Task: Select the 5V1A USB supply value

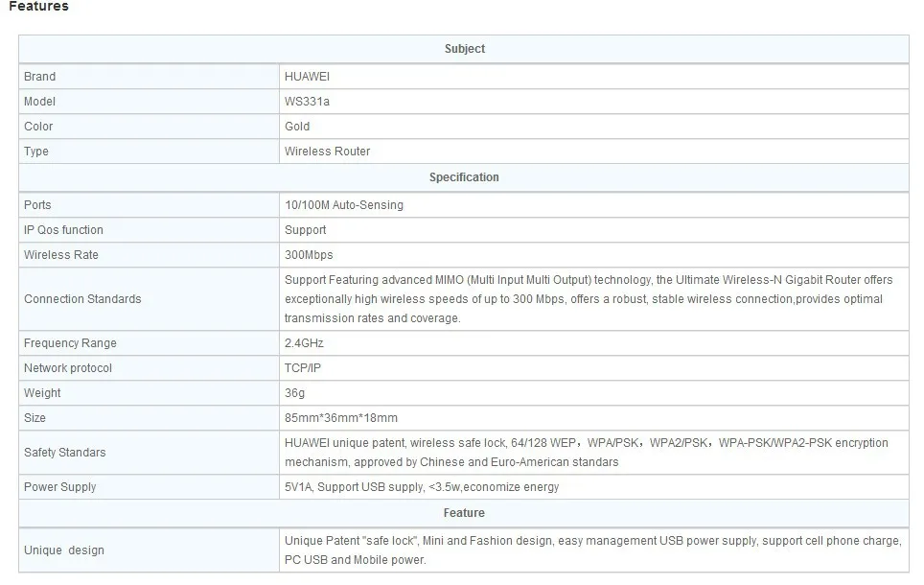Action: tap(422, 487)
